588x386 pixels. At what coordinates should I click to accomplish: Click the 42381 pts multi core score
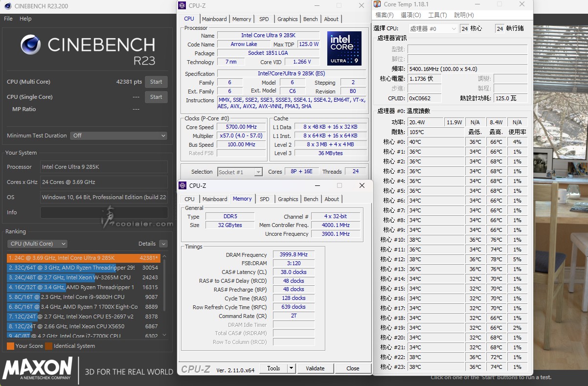tap(129, 82)
